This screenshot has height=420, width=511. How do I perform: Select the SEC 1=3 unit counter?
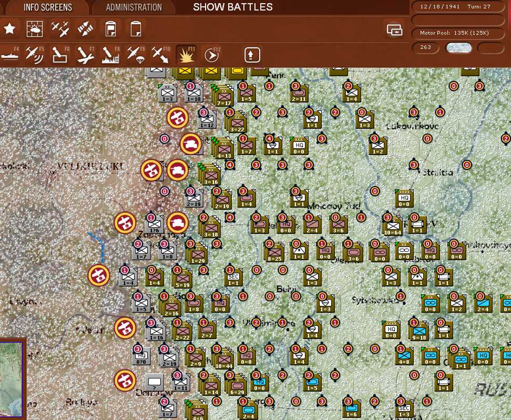pos(404,408)
